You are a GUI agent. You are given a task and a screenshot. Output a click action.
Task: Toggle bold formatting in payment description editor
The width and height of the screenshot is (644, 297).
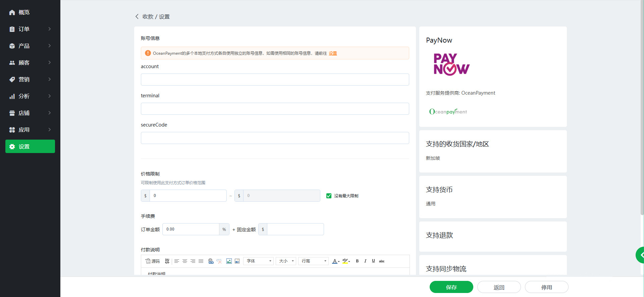coord(357,261)
